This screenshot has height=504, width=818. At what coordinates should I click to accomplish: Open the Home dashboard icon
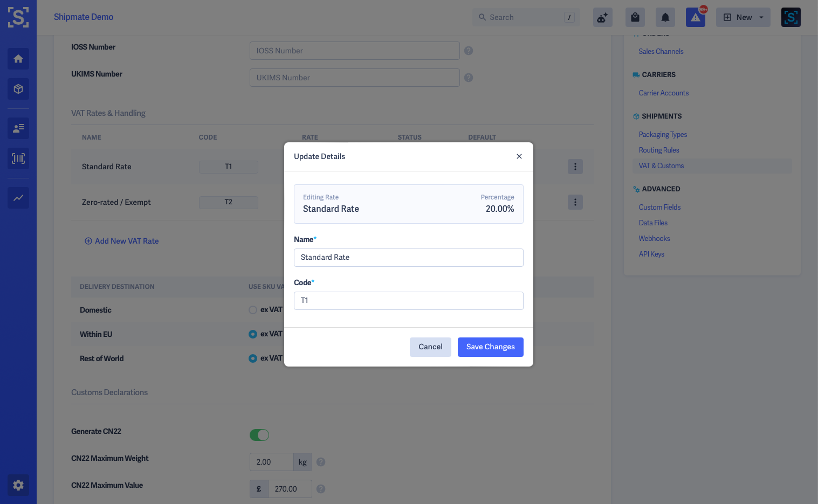tap(18, 59)
